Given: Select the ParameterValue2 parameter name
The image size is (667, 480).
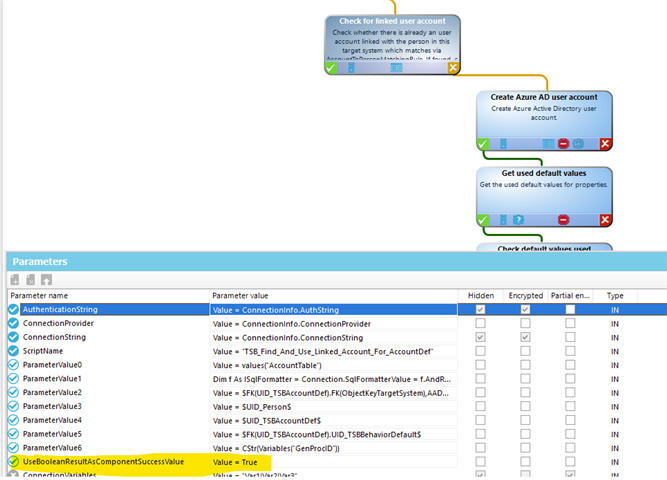Looking at the screenshot, I should pyautogui.click(x=52, y=392).
